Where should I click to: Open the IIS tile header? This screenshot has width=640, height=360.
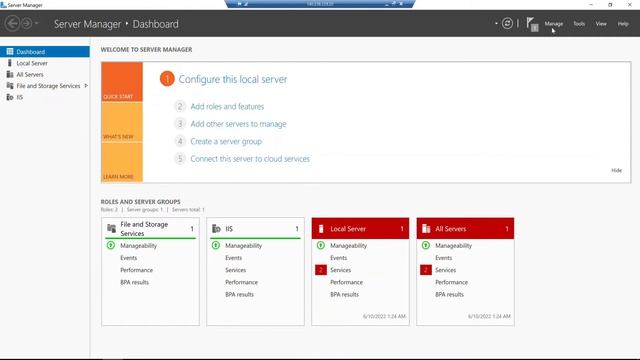(256, 229)
